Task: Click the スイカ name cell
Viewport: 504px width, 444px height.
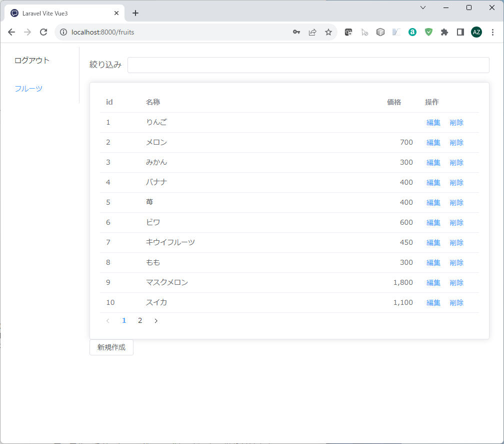Action: [156, 302]
